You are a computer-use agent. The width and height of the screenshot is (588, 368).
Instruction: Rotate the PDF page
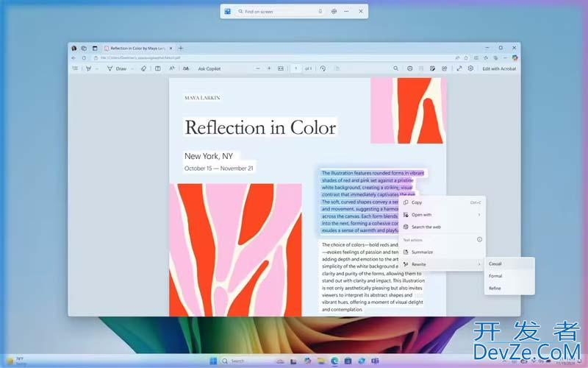pos(323,68)
